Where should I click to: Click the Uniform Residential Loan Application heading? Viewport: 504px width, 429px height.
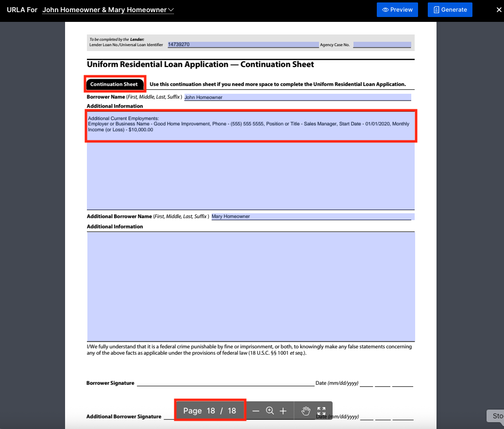point(200,64)
